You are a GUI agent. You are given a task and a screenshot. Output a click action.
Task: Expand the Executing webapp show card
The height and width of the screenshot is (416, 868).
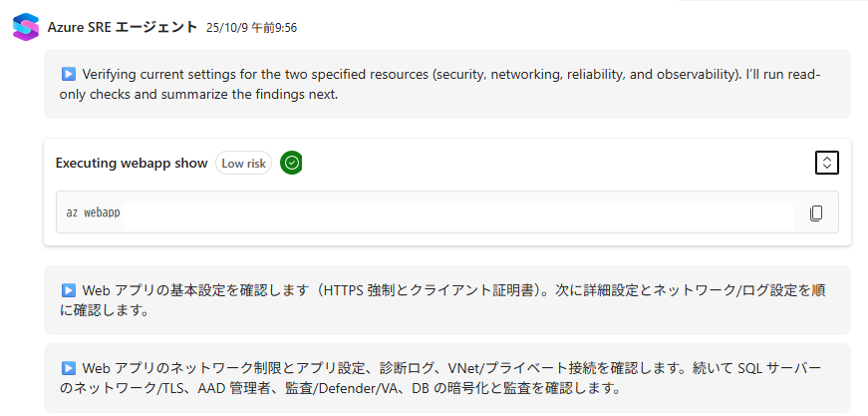coord(826,163)
